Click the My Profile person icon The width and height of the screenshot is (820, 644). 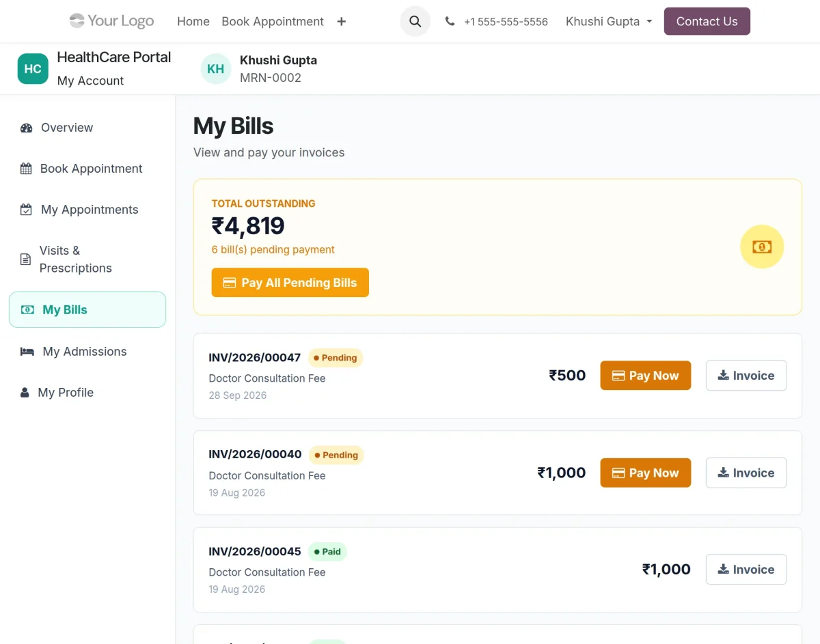click(x=25, y=393)
